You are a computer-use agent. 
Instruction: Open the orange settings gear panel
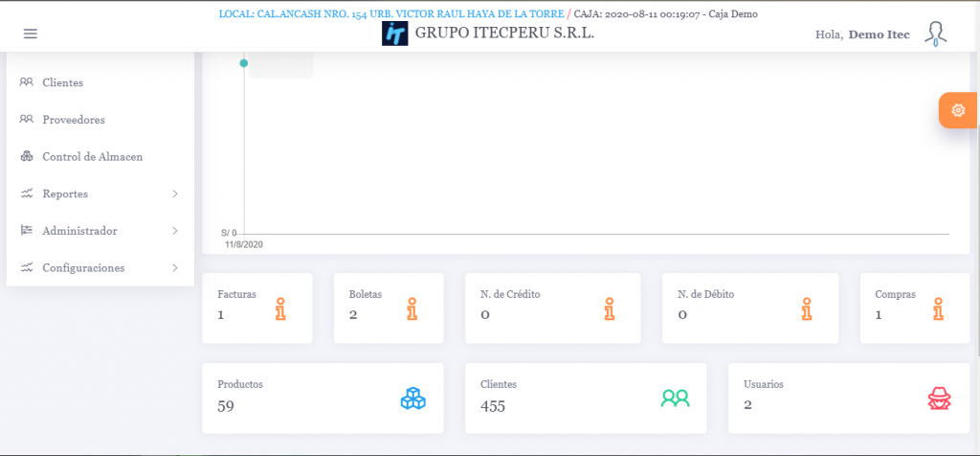tap(958, 110)
